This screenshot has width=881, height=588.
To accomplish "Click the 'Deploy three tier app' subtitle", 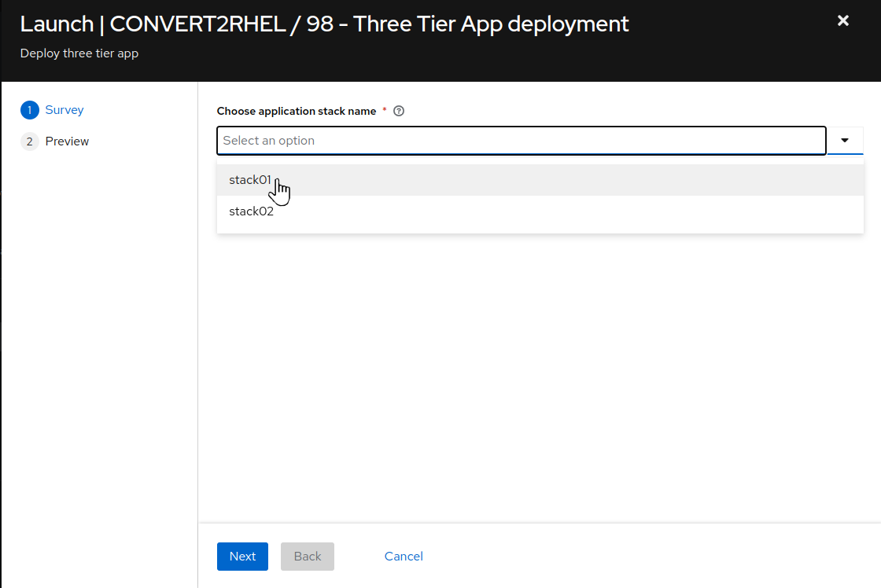I will click(x=79, y=53).
